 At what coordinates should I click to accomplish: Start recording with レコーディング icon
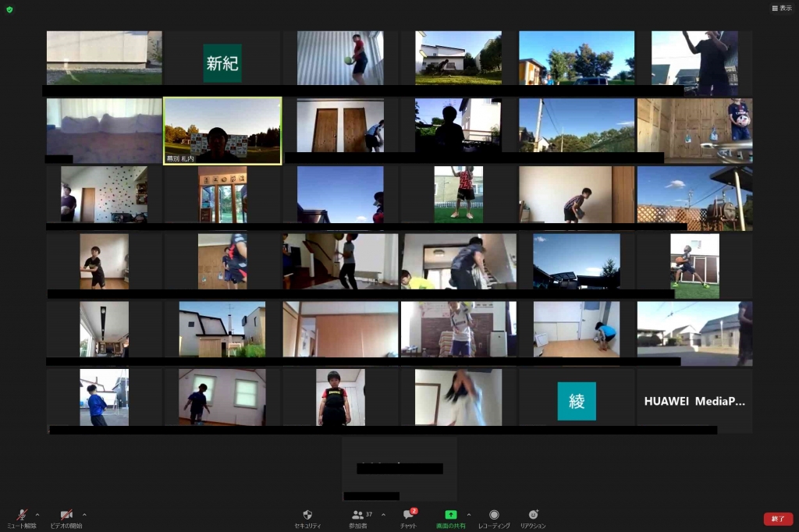coord(494,516)
